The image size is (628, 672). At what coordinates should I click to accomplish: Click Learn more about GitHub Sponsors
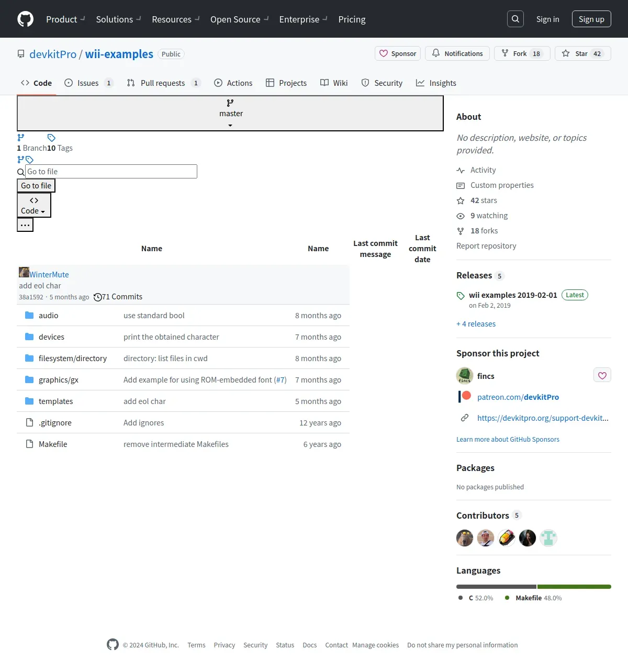(508, 439)
